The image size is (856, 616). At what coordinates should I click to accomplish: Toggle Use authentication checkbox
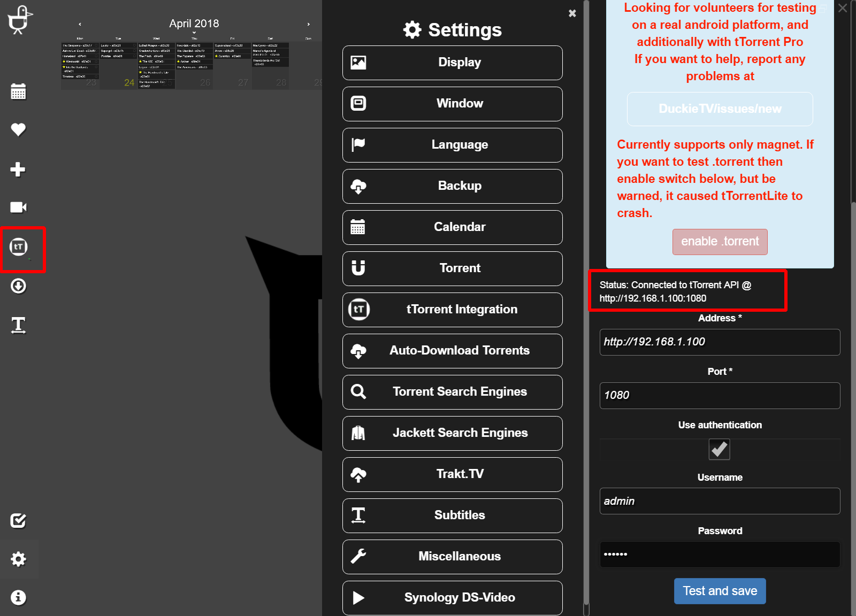point(720,449)
